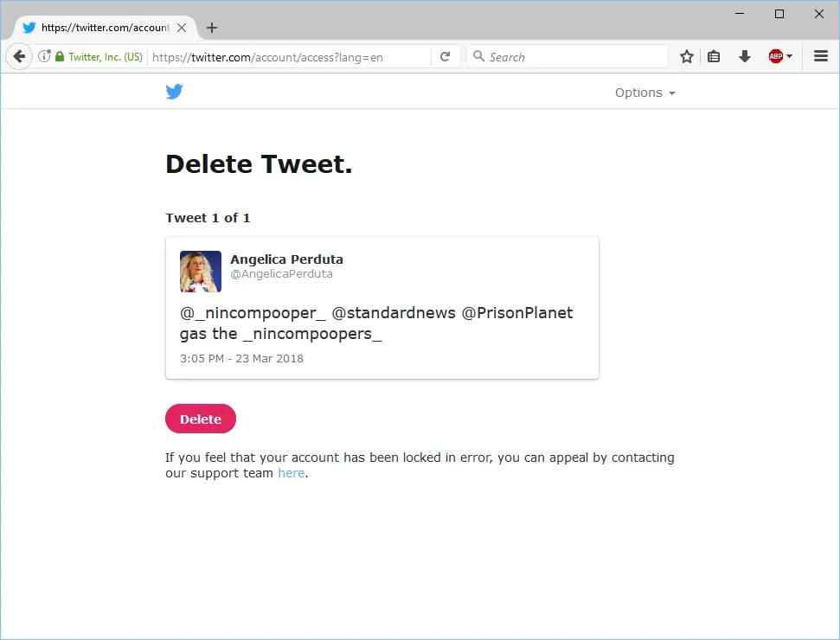Click the Angelica Perduta display name
The height and width of the screenshot is (640, 840).
pos(286,259)
